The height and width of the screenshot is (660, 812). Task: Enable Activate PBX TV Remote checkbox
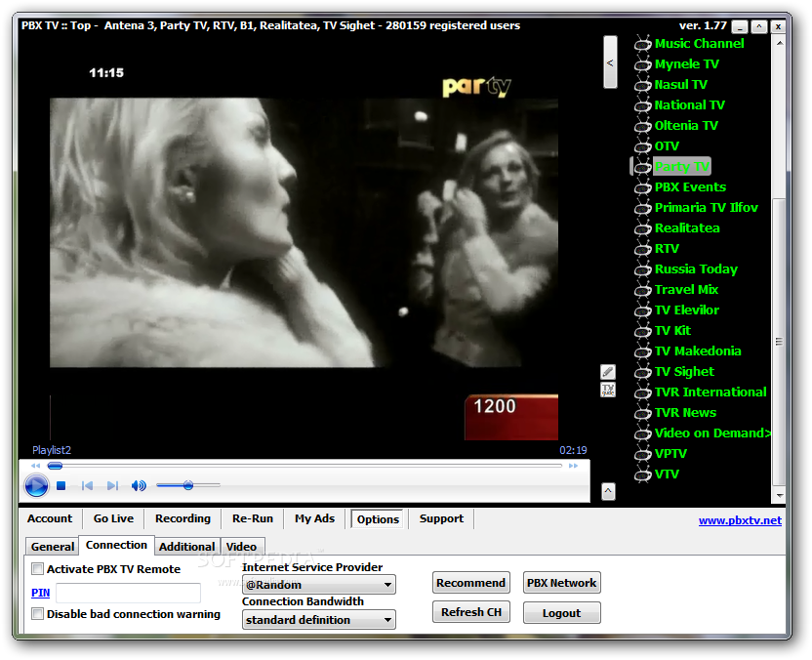tap(37, 569)
